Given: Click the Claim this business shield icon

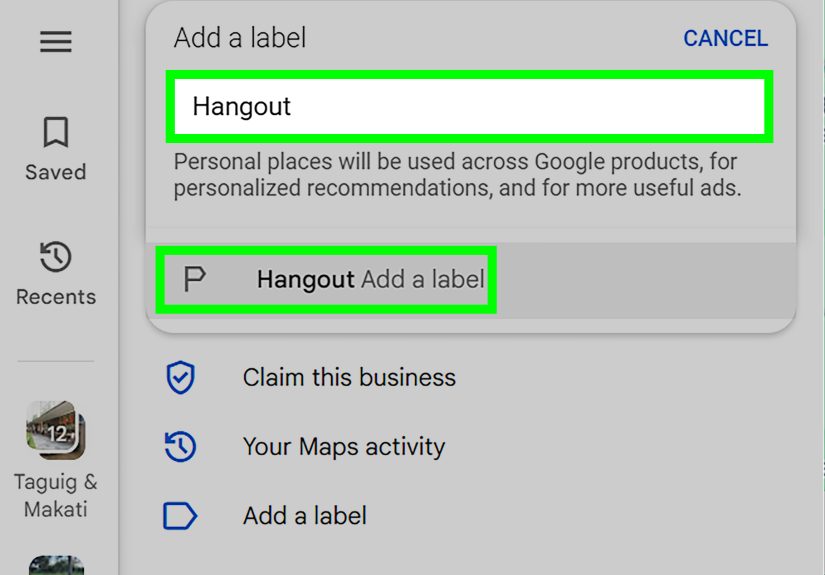Looking at the screenshot, I should click(x=180, y=377).
